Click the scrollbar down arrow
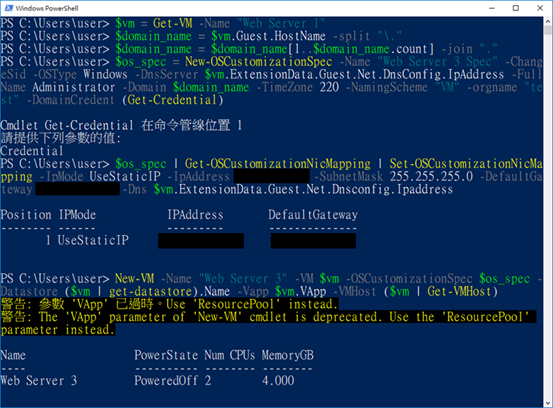The width and height of the screenshot is (553, 408). pyautogui.click(x=548, y=403)
